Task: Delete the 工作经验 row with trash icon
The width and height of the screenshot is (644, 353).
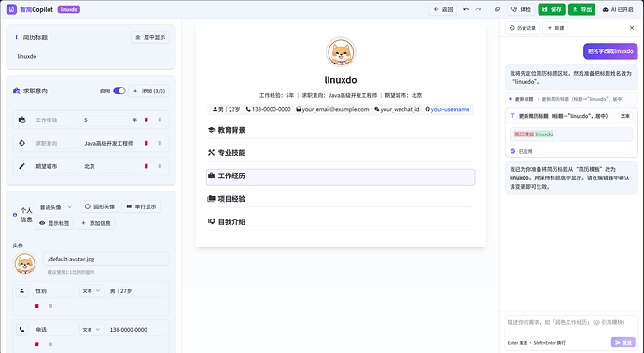Action: pos(147,120)
